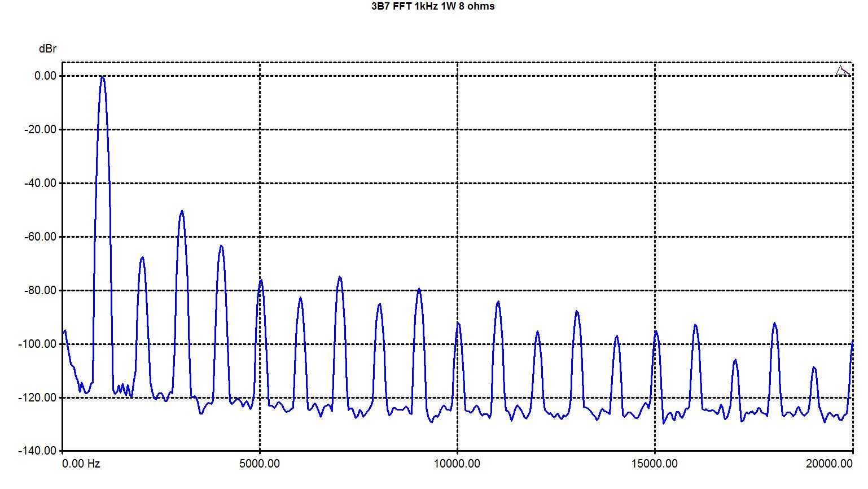
Task: Click the -60.00 vertical axis label
Action: pos(40,237)
